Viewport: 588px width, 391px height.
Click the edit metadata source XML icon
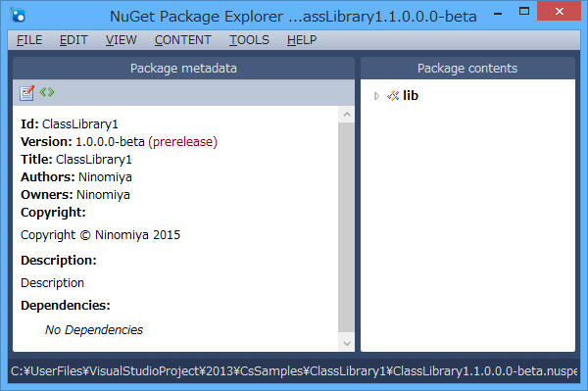click(47, 92)
